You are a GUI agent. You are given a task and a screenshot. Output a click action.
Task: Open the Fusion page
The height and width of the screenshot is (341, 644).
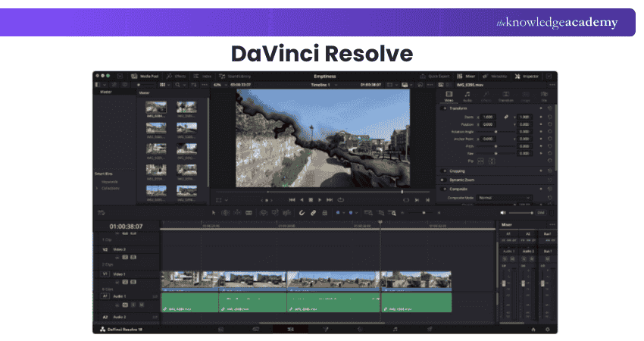(x=325, y=330)
